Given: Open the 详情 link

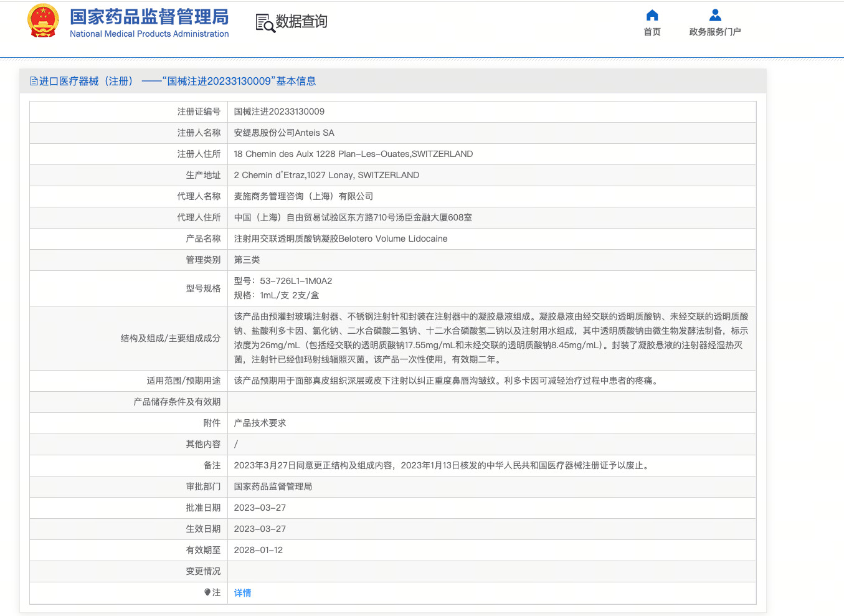Looking at the screenshot, I should (x=242, y=593).
